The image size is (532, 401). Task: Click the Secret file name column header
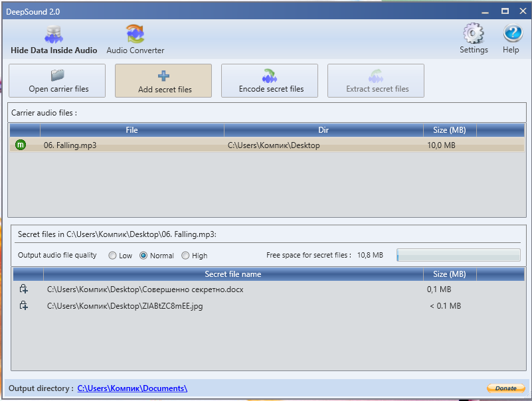tap(233, 274)
